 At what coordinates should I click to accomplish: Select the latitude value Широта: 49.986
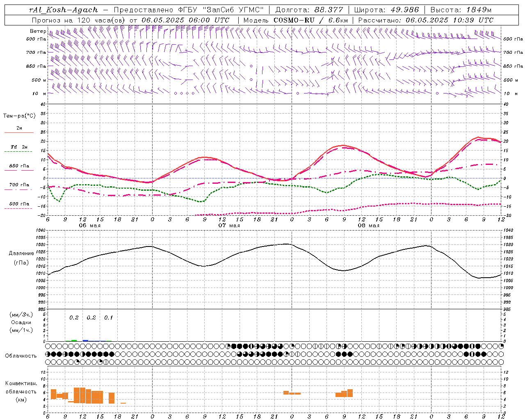386,10
